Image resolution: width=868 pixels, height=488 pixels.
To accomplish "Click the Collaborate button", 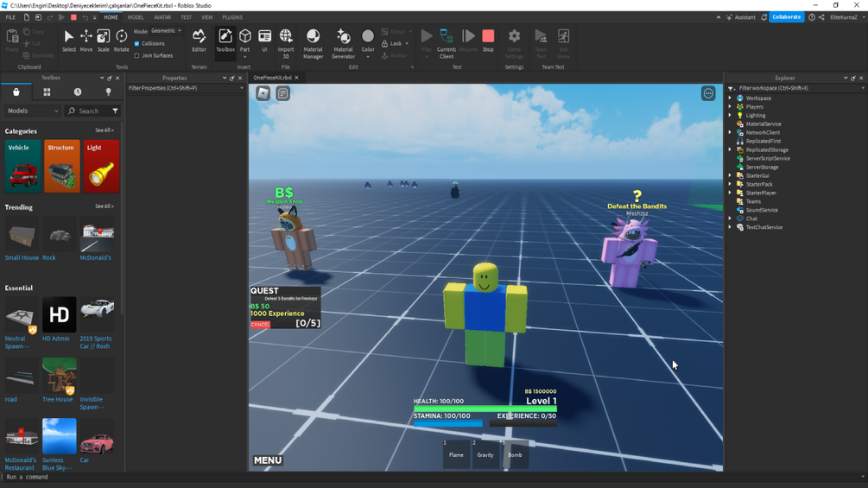I will pyautogui.click(x=786, y=17).
